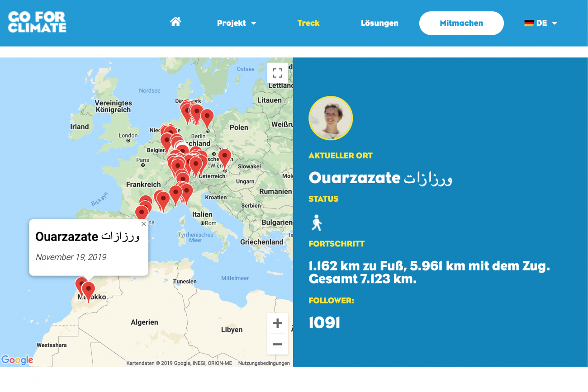Open the Nutzungsbedingungen link
Viewport: 588px width, 392px height.
[264, 363]
